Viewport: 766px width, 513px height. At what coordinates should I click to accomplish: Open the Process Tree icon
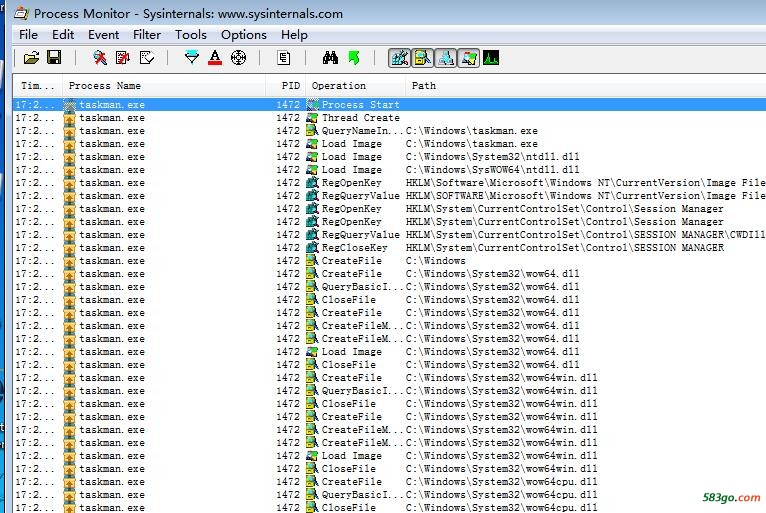click(284, 58)
